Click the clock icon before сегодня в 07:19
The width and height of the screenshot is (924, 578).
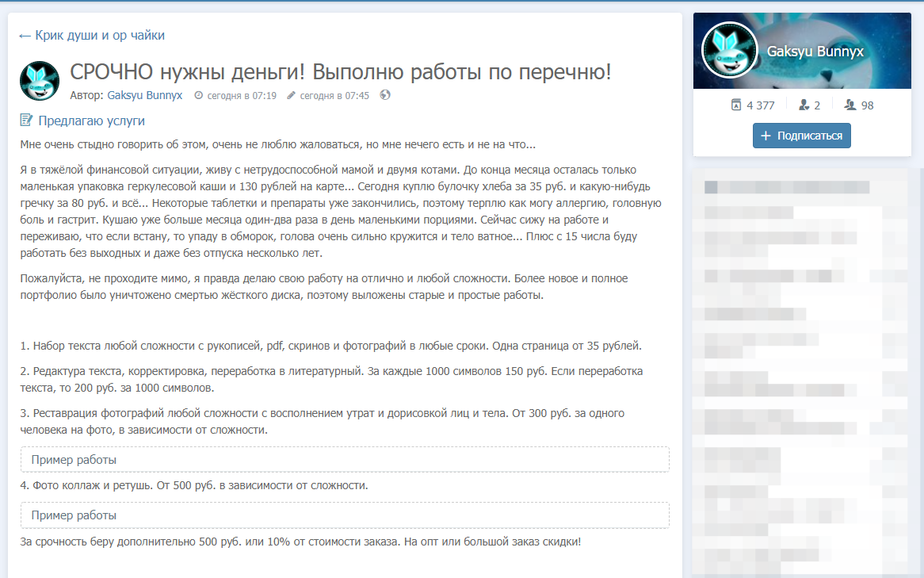(x=199, y=95)
